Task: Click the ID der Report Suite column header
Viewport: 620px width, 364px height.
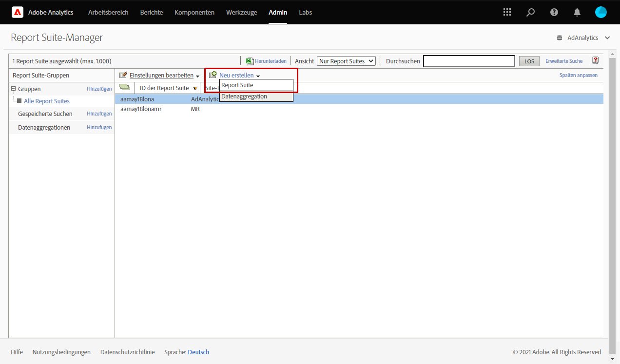Action: click(x=164, y=88)
